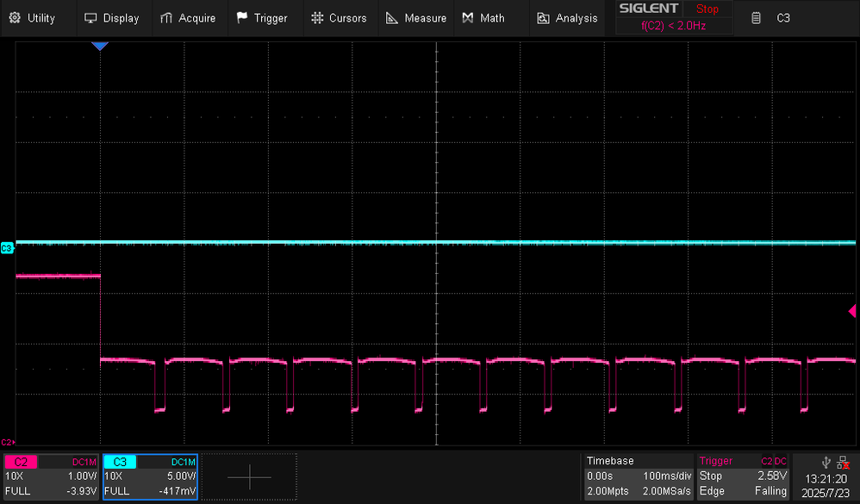Click the cyan C3 channel ground marker
The image size is (860, 504).
[x=7, y=248]
